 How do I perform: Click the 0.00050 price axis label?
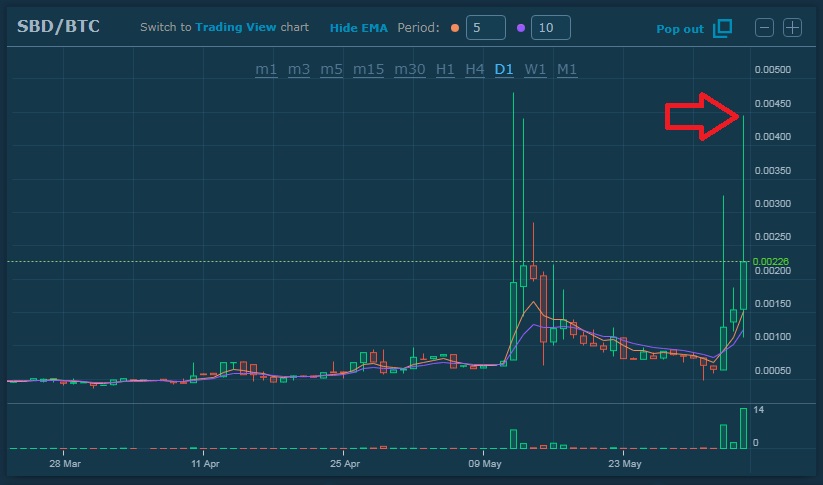click(773, 371)
